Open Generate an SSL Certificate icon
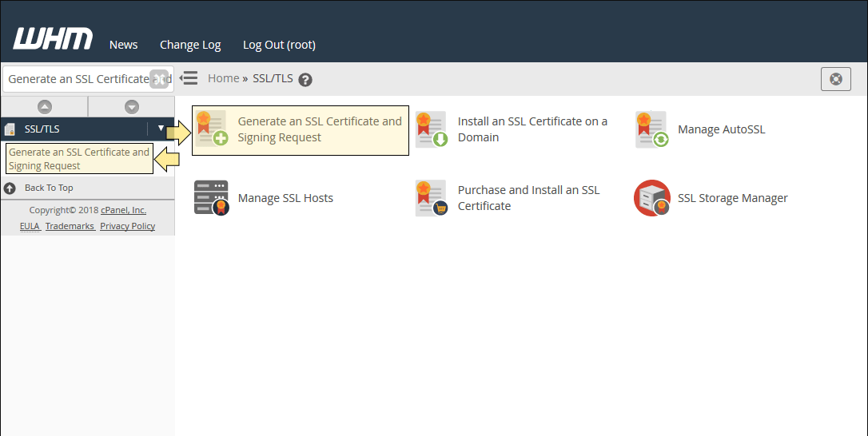The width and height of the screenshot is (868, 436). (x=212, y=129)
